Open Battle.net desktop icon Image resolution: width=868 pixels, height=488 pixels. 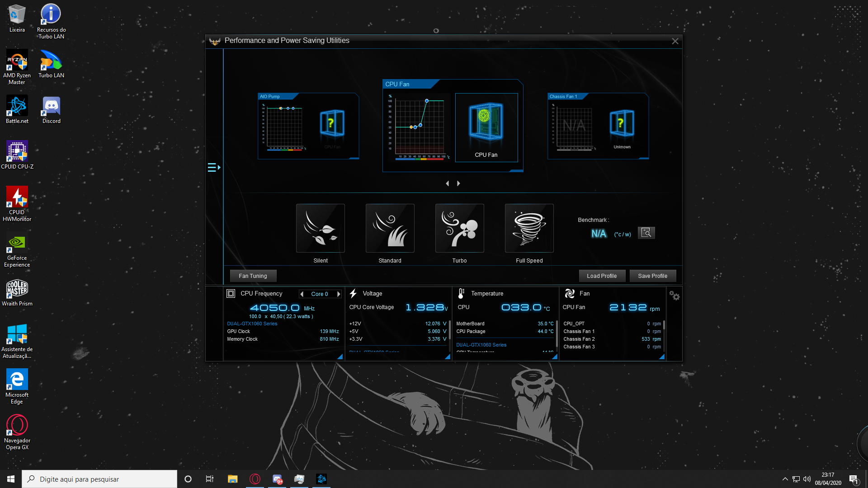pos(17,109)
